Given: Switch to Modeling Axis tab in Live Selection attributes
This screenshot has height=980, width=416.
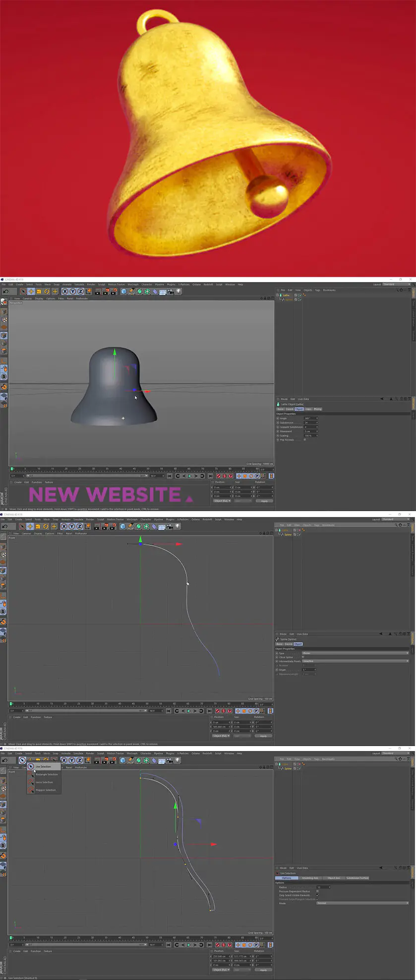Looking at the screenshot, I should [x=310, y=878].
